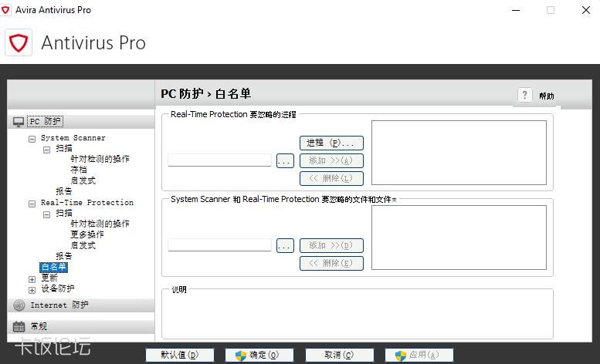600x364 pixels.
Task: Click the 常规 calendar icon
Action: [x=19, y=326]
